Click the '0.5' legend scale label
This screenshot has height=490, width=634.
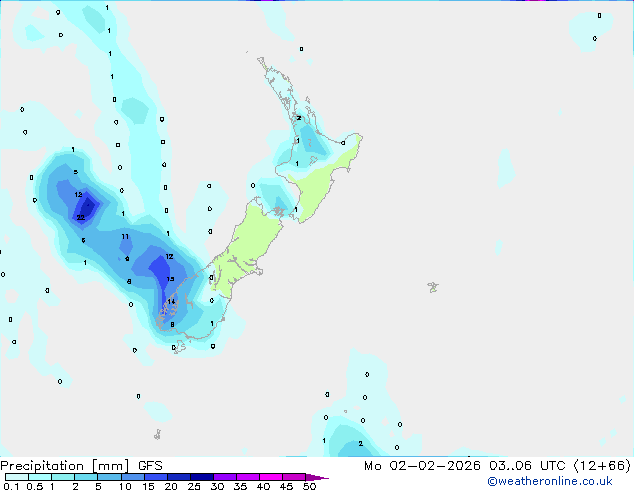(x=35, y=486)
